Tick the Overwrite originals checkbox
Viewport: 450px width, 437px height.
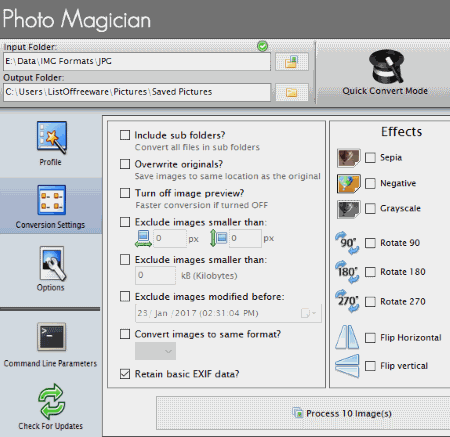point(125,164)
